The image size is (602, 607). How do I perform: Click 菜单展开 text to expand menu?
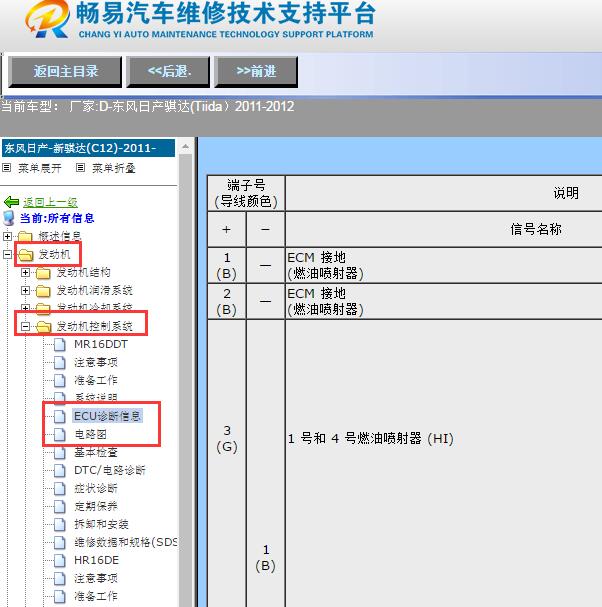[x=39, y=168]
